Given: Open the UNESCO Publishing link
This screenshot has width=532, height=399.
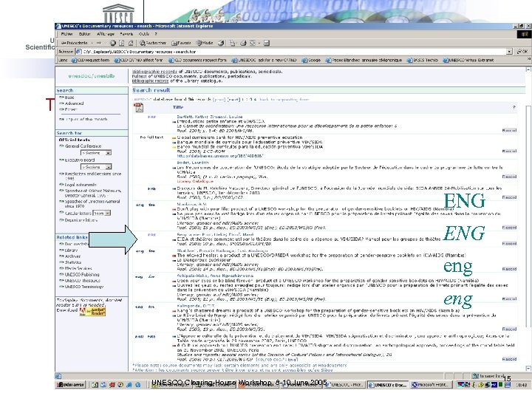Looking at the screenshot, I should click(82, 274).
